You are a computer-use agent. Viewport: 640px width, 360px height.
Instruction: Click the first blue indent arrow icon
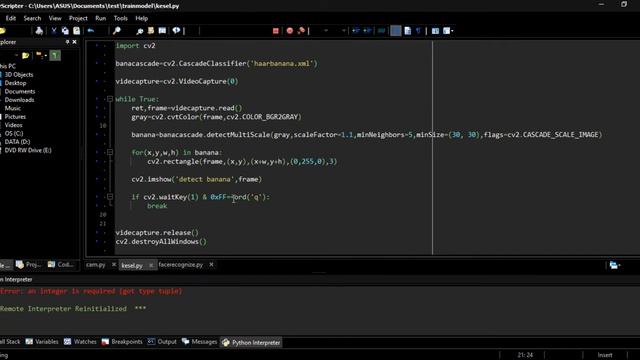(x=356, y=31)
